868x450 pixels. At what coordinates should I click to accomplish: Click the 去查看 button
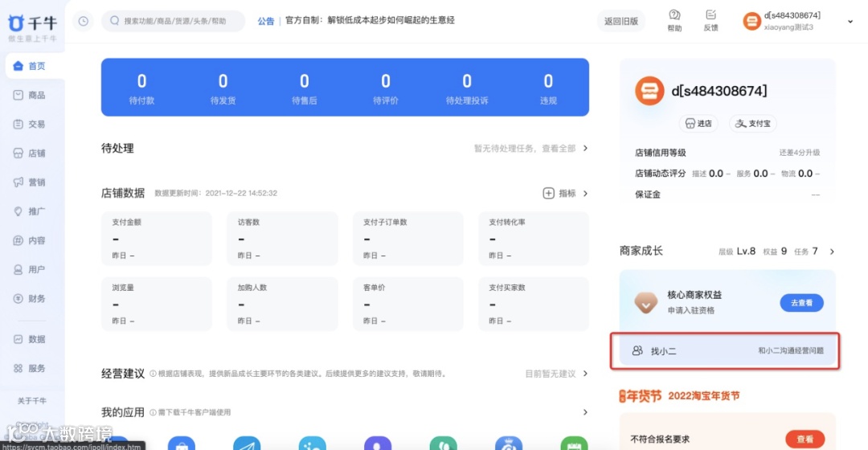(x=801, y=303)
